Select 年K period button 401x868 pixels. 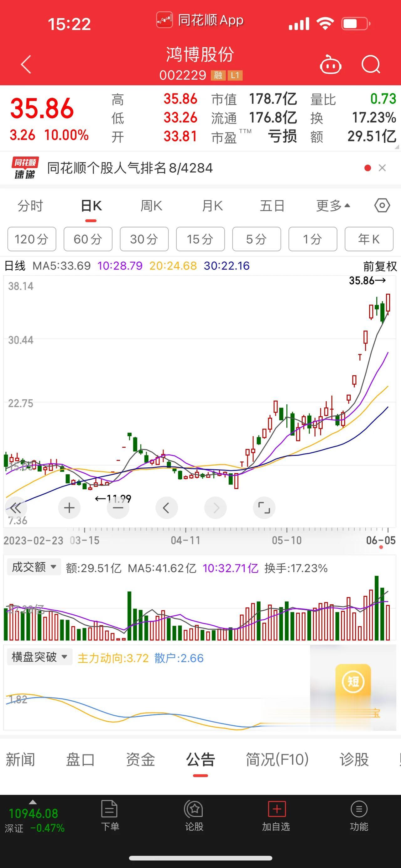pyautogui.click(x=369, y=239)
